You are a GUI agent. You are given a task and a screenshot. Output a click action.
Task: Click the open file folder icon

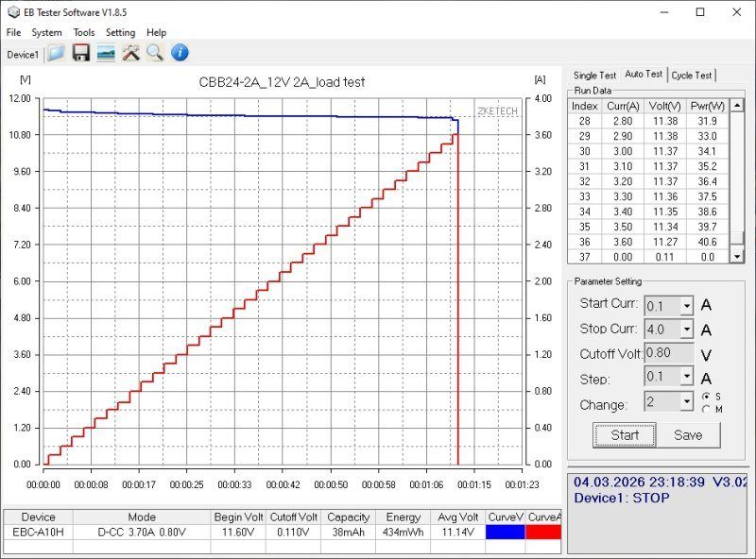click(57, 53)
